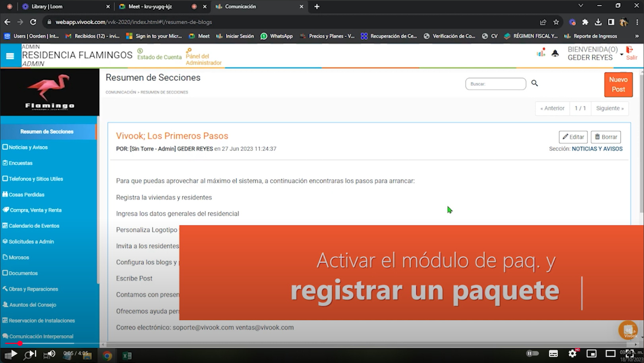Open Noticias y Avisos in sidebar
Viewport: 644px width, 363px height.
click(28, 147)
